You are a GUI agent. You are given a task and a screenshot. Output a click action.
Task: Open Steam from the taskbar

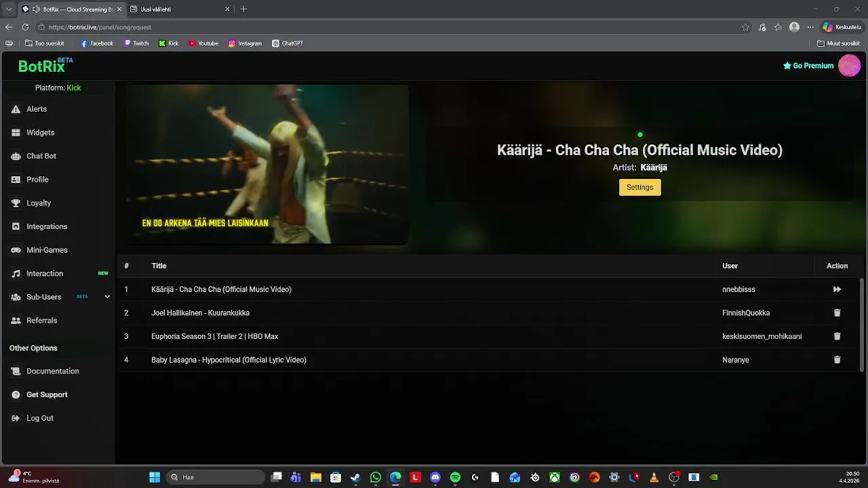click(355, 477)
